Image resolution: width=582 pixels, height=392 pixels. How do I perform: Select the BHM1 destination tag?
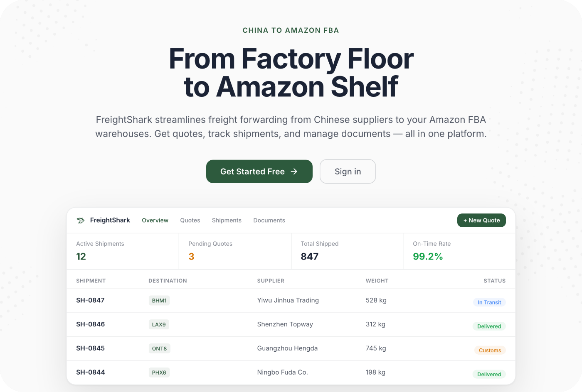tap(159, 301)
